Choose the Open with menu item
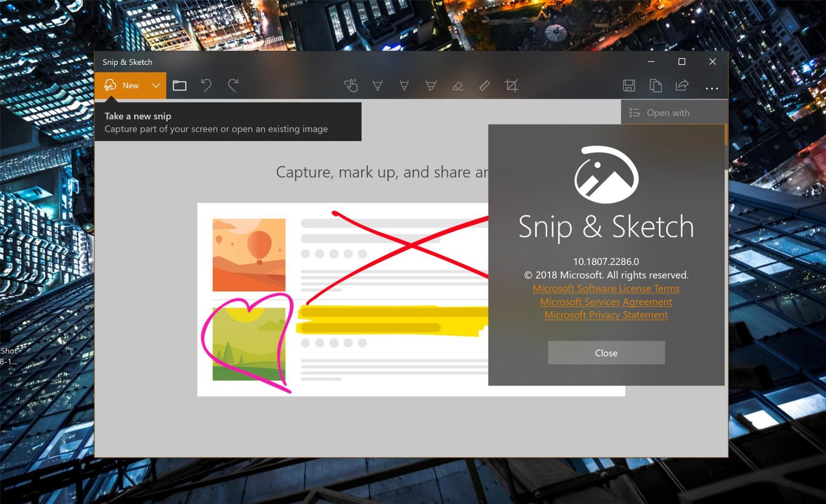The image size is (826, 504). (668, 113)
